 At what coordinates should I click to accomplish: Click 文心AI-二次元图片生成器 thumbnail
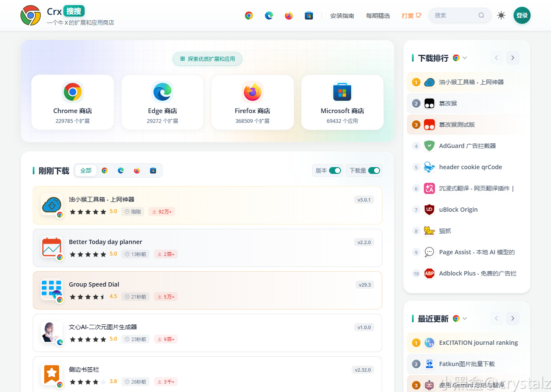coord(52,332)
